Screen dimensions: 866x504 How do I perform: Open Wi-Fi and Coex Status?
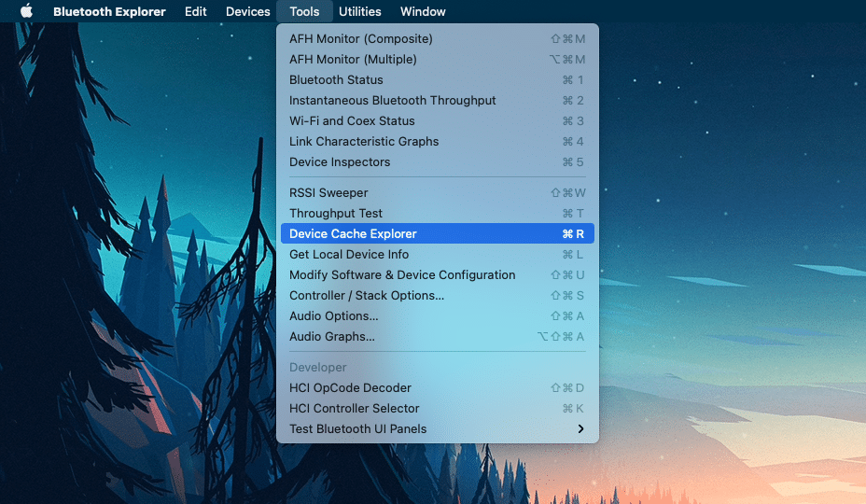tap(438, 120)
